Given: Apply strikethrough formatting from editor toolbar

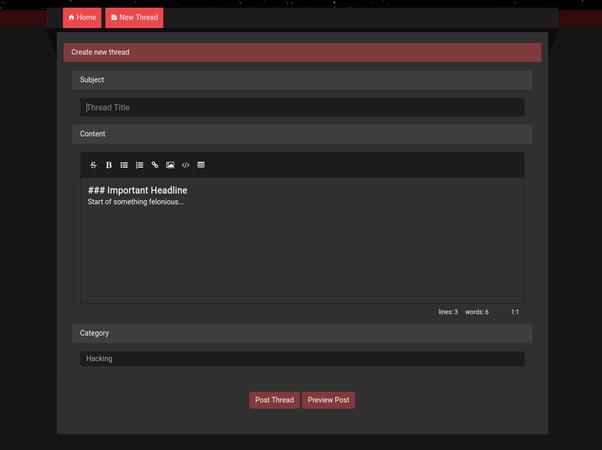Looking at the screenshot, I should [x=93, y=165].
